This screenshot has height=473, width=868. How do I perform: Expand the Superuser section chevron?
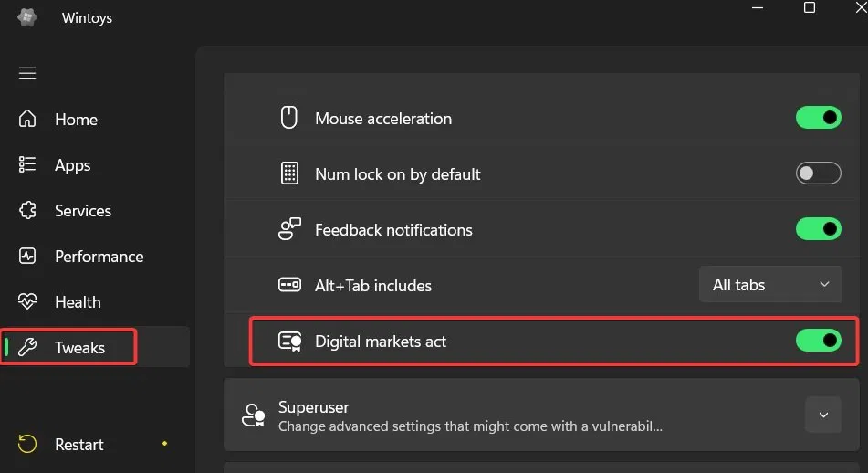(823, 415)
